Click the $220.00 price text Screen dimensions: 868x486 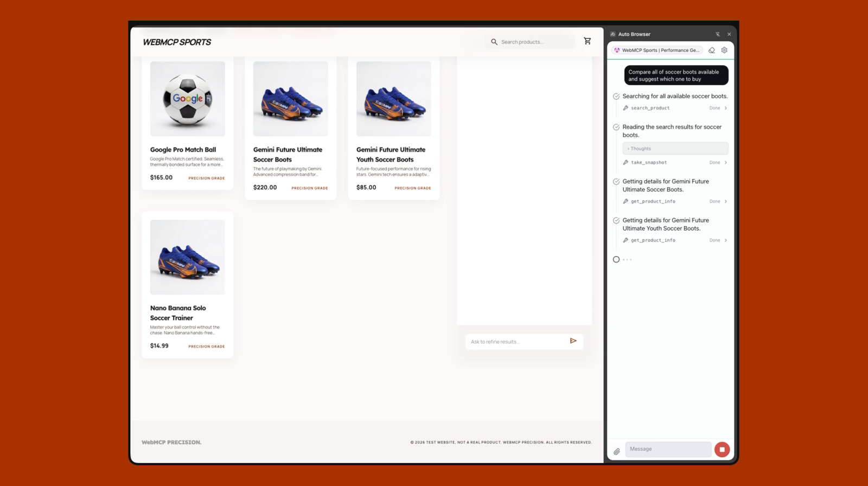(x=265, y=188)
